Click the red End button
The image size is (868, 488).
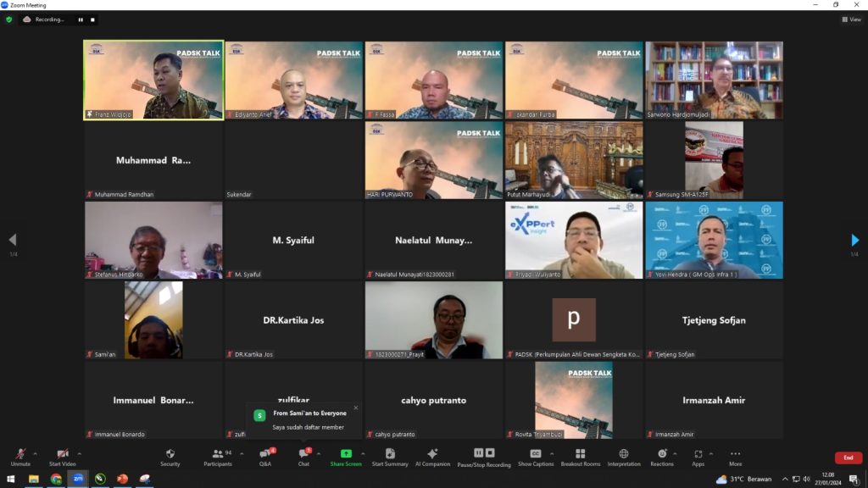click(848, 457)
